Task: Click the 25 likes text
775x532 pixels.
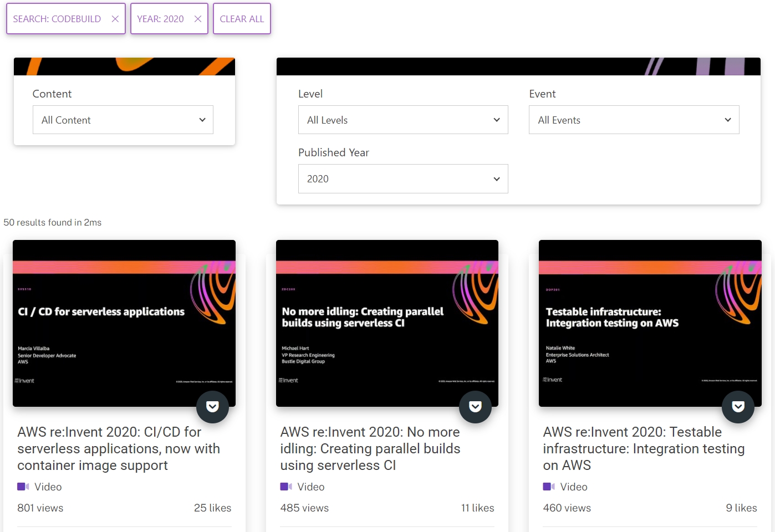Action: click(x=212, y=508)
